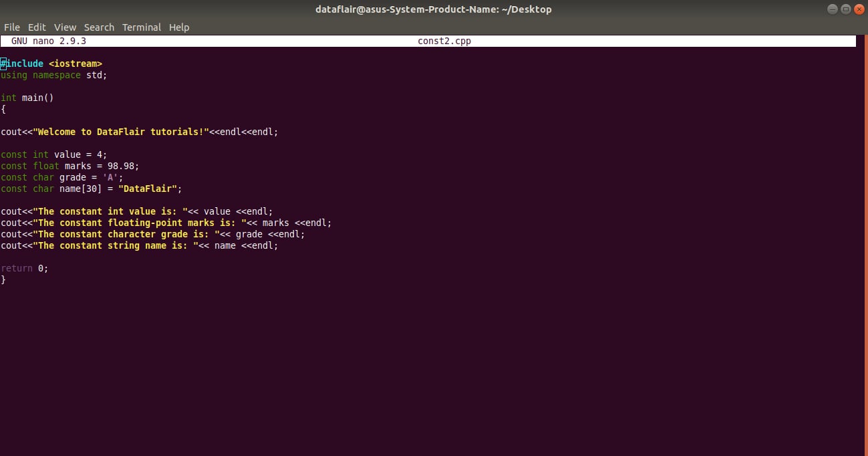The height and width of the screenshot is (456, 868).
Task: Click the Welcome to DataFlair tutorials string
Action: coord(120,132)
